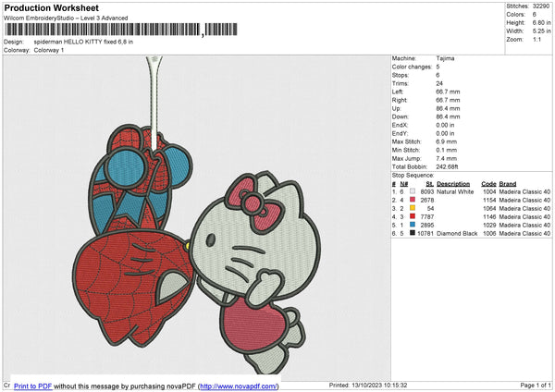Click the Production Worksheet title
Screen dimensions: 555x392
(52, 7)
